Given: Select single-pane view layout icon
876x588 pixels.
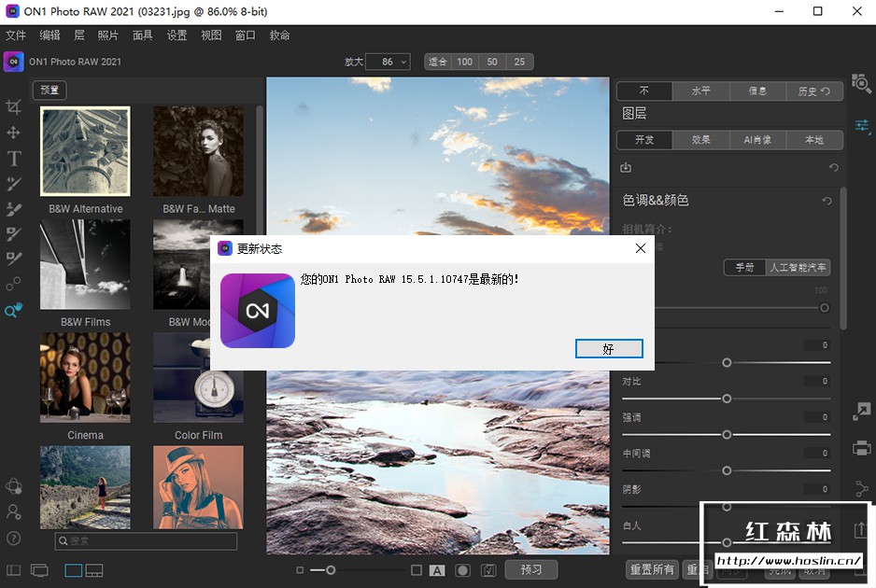Looking at the screenshot, I should pyautogui.click(x=73, y=570).
